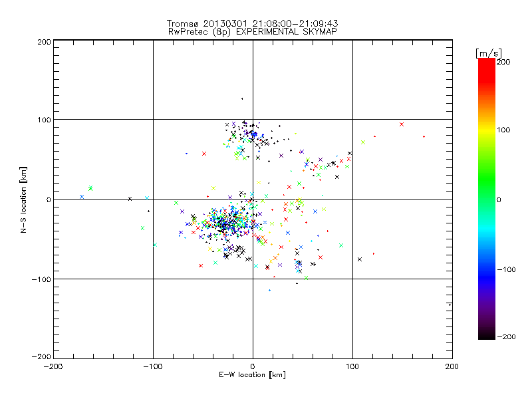Click the colorbar label '-200' at bottom
Image resolution: width=532 pixels, height=399 pixels.
506,337
